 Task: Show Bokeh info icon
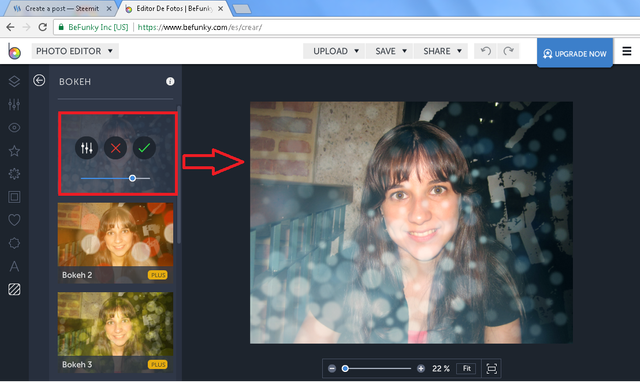tap(170, 81)
